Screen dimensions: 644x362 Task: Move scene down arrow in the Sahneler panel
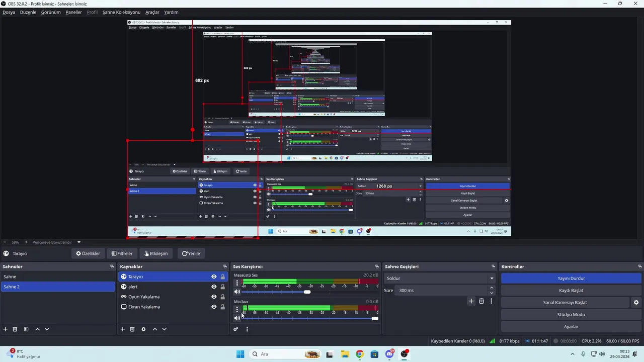pyautogui.click(x=47, y=329)
